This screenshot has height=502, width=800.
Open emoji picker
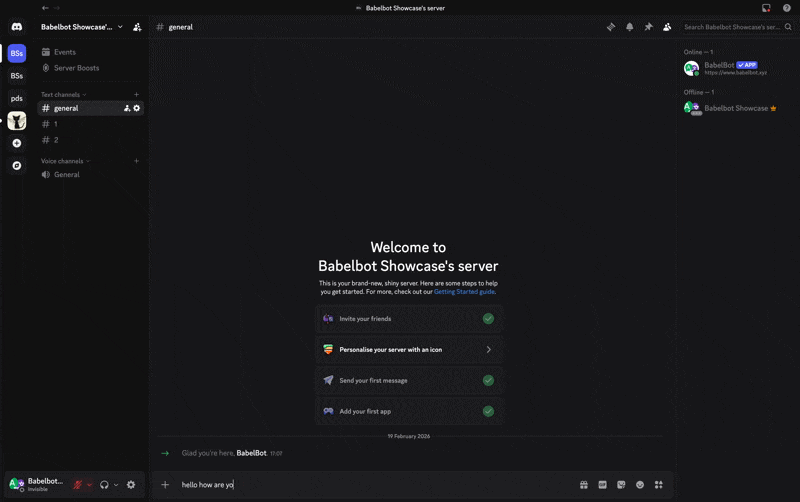point(640,485)
